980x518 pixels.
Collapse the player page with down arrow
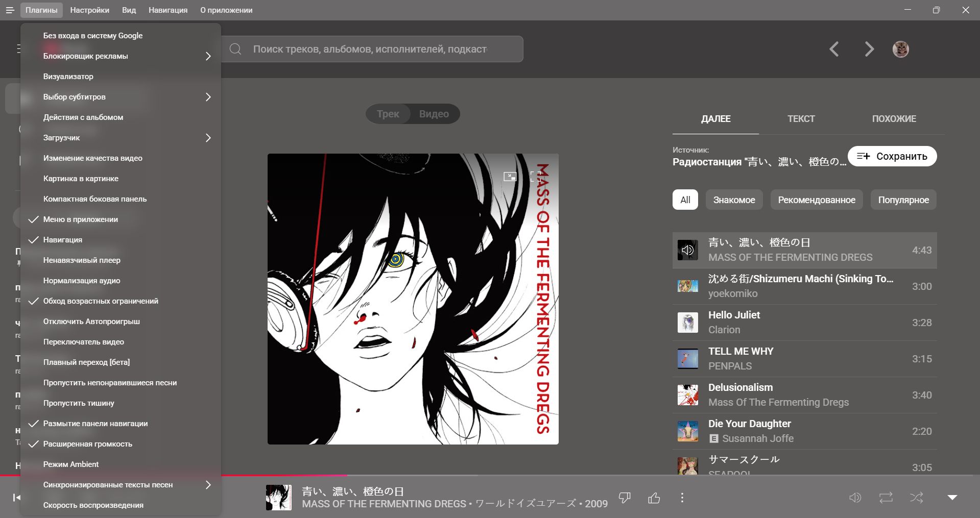952,498
